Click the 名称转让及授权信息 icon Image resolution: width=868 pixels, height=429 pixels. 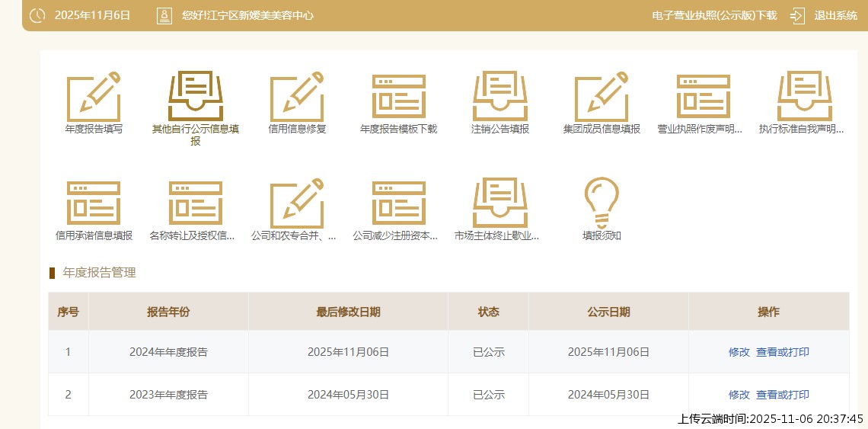click(195, 203)
